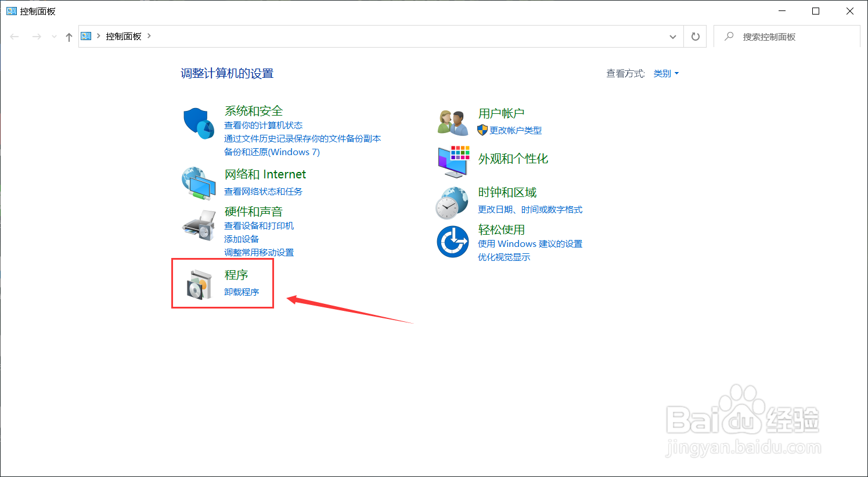Expand the address bar history dropdown
The height and width of the screenshot is (477, 868).
pos(673,36)
